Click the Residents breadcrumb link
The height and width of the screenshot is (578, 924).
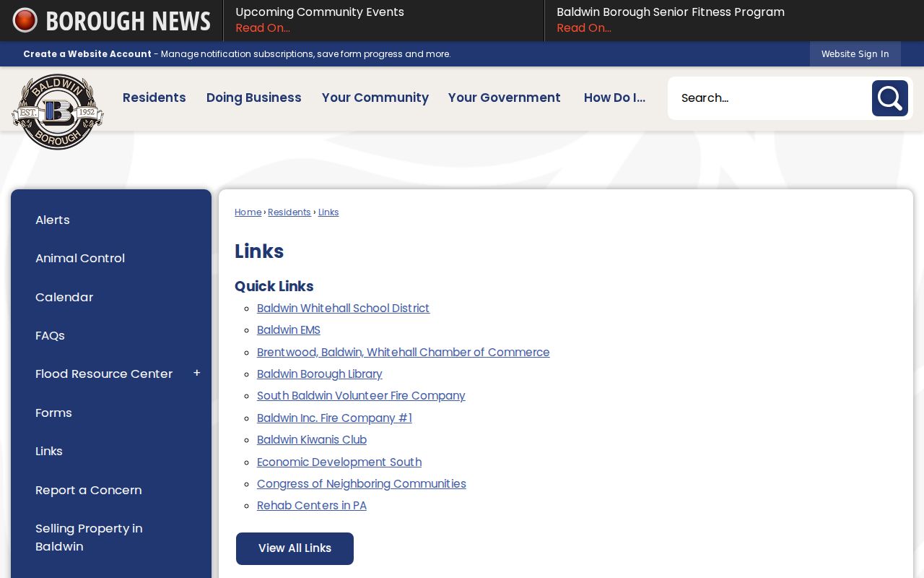[289, 212]
